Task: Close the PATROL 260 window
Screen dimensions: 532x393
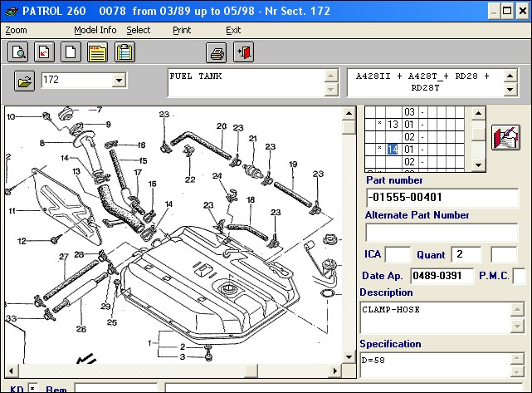Action: (x=523, y=11)
